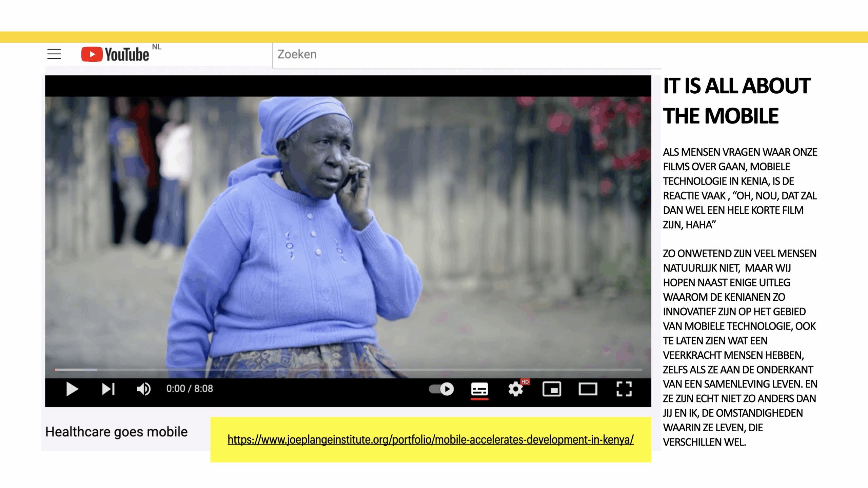
Task: Mute the video volume
Action: click(143, 389)
